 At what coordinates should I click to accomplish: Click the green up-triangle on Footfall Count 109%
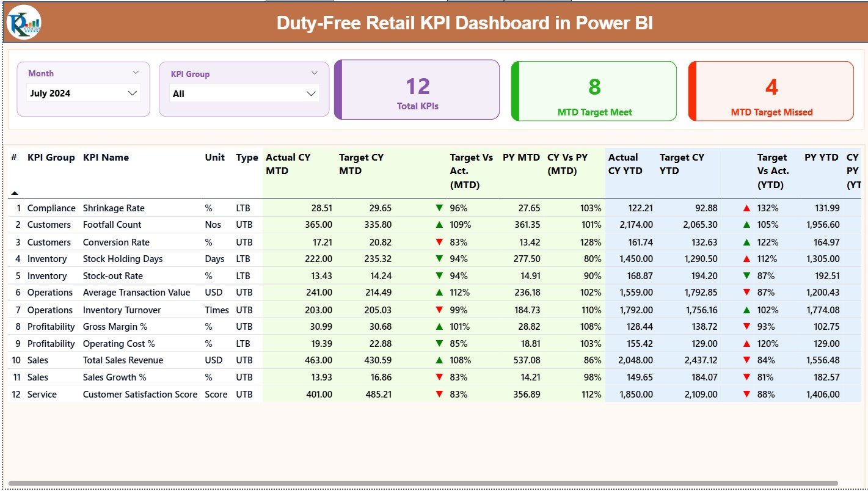[439, 225]
